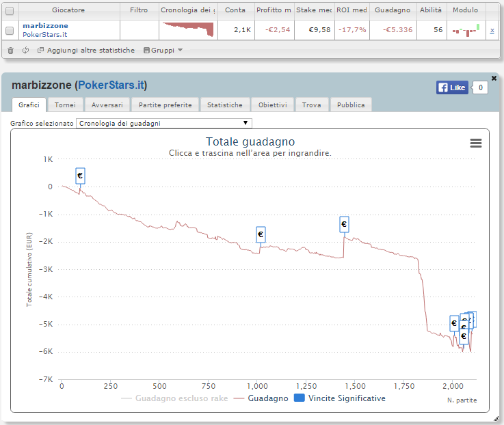Screen dimensions: 504x425
Task: Click the trash delete icon in toolbar
Action: pyautogui.click(x=11, y=51)
